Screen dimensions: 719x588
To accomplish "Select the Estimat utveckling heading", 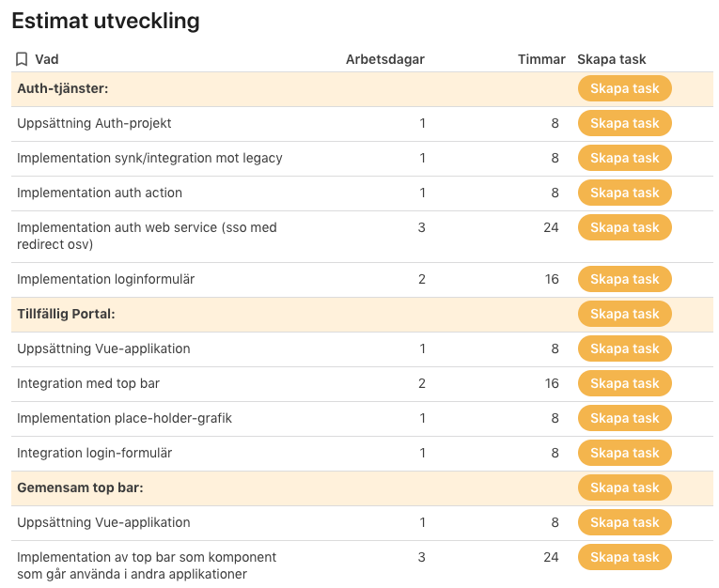I will click(105, 22).
